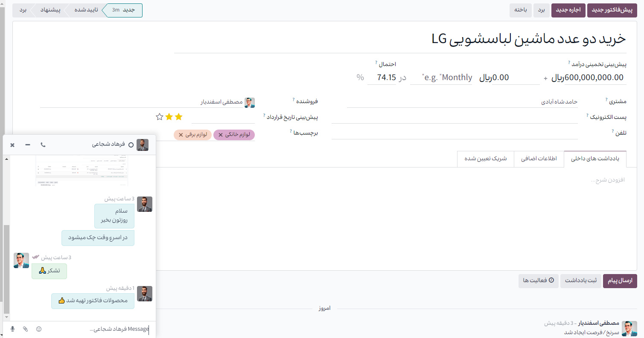Click the chat message محصولات فاکتور تهیه شد
This screenshot has width=644, height=338.
pyautogui.click(x=93, y=301)
